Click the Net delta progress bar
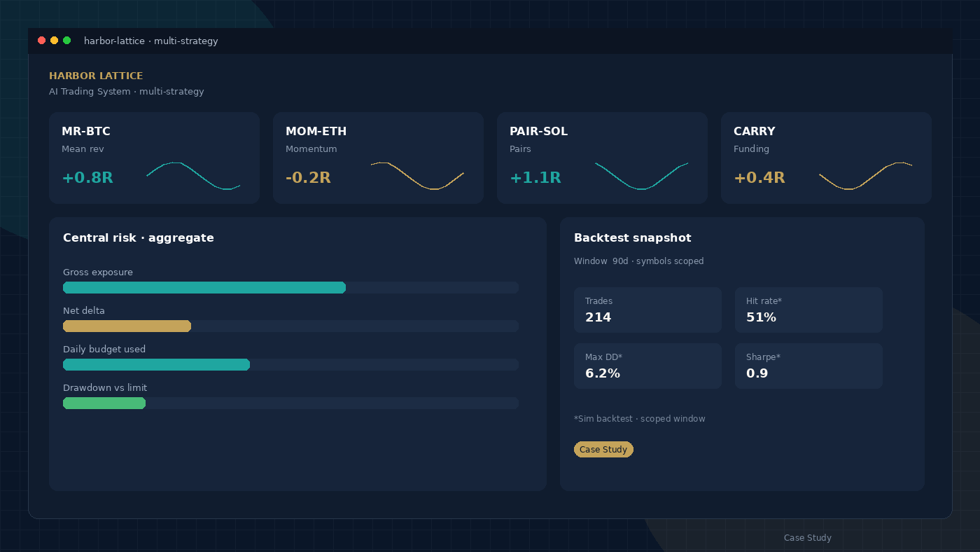980x552 pixels. point(290,326)
